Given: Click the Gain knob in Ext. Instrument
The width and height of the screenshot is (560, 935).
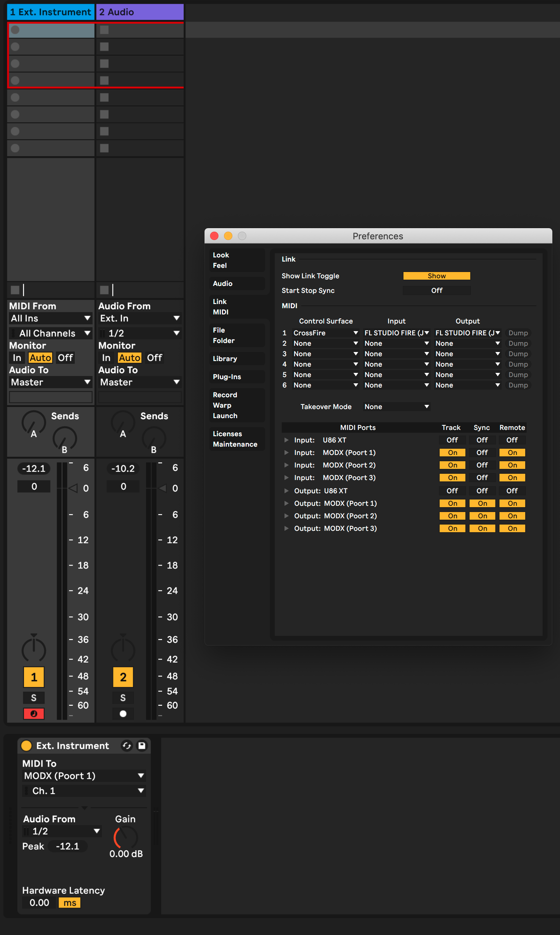Looking at the screenshot, I should pos(126,838).
